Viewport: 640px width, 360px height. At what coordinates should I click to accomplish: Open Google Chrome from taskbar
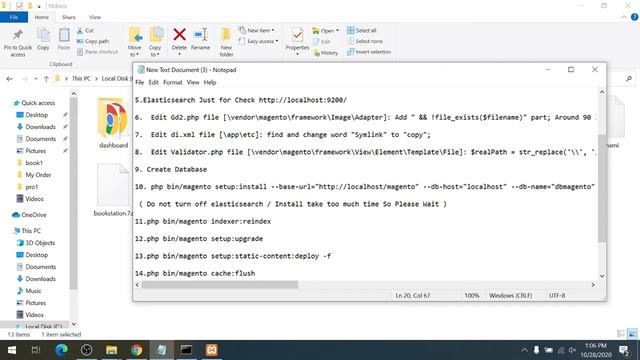(137, 350)
